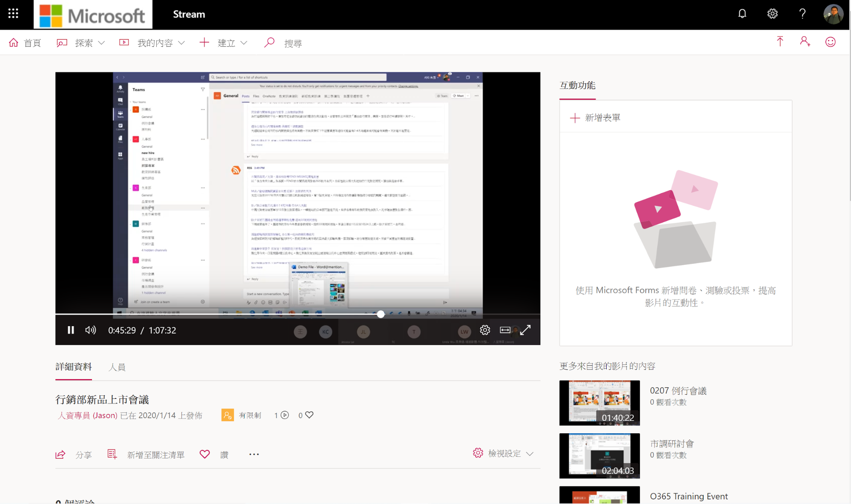Open the video player settings gear

(x=485, y=330)
